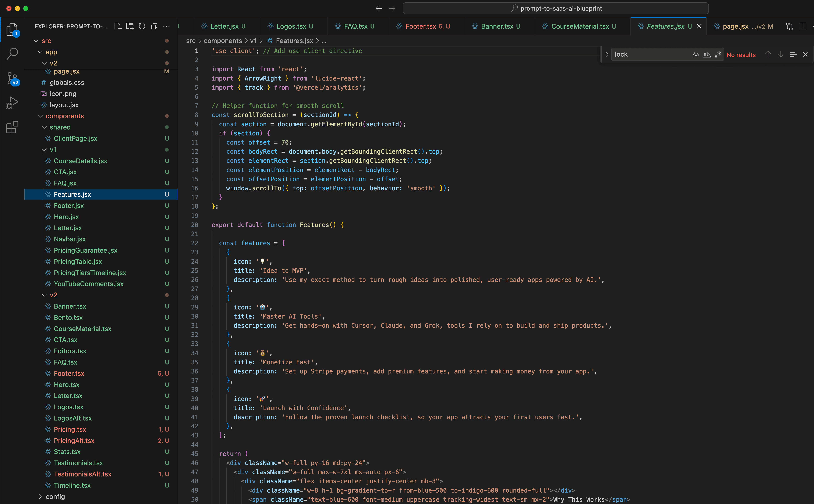Place cursor on line number 20 gutter
The height and width of the screenshot is (504, 814).
click(x=195, y=225)
